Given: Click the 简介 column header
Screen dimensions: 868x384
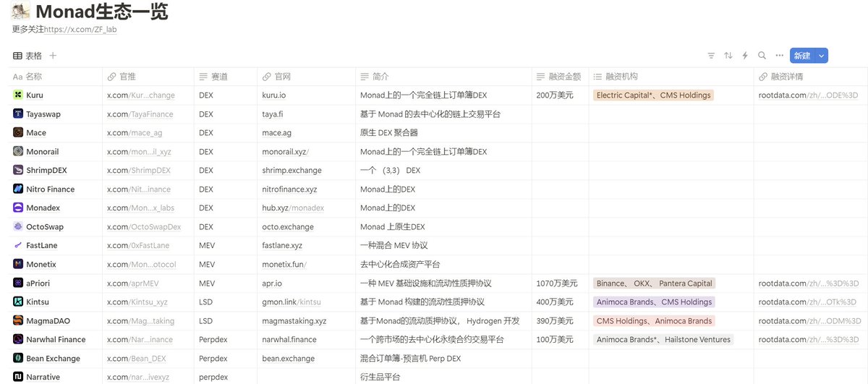Looking at the screenshot, I should point(443,77).
